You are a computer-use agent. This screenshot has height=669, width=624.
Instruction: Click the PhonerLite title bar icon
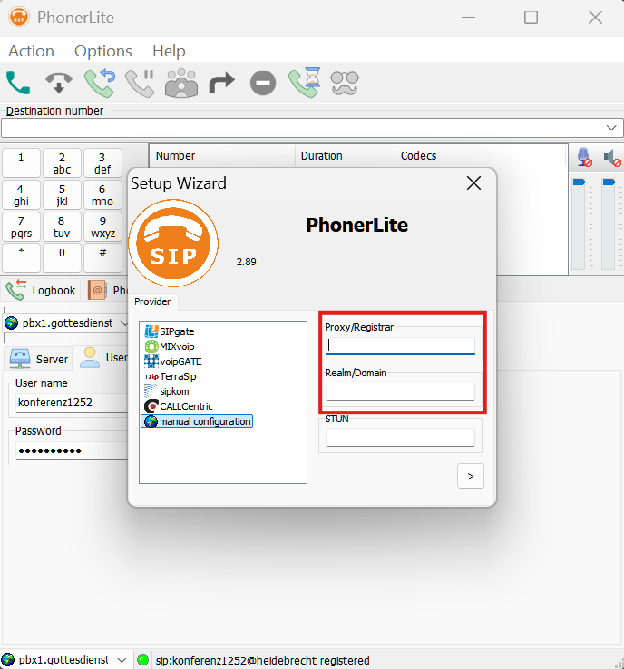point(19,17)
